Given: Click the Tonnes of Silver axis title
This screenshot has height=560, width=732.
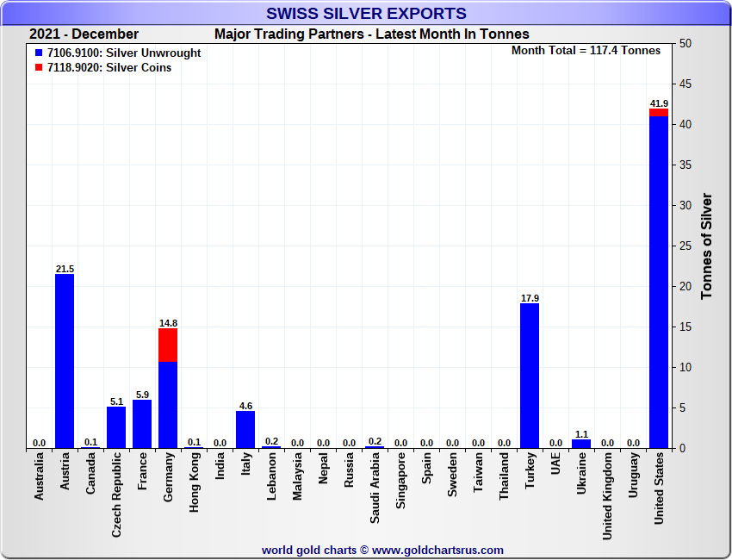Looking at the screenshot, I should [x=707, y=246].
